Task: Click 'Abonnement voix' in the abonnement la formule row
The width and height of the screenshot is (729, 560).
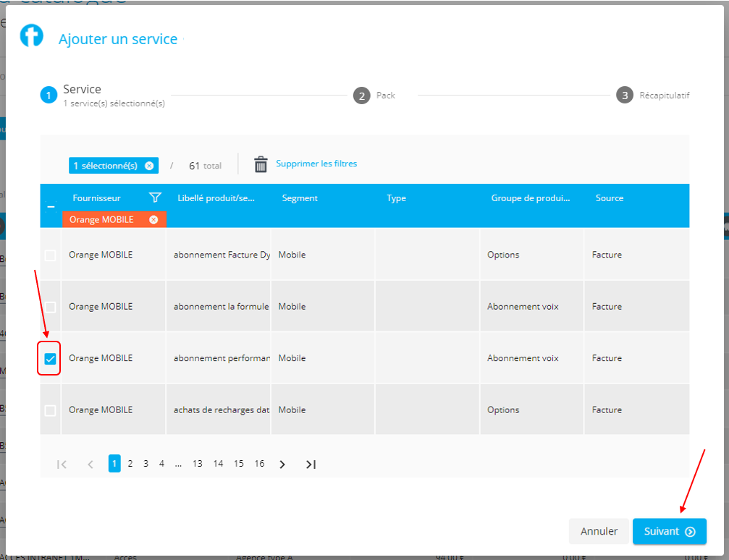Action: (523, 306)
